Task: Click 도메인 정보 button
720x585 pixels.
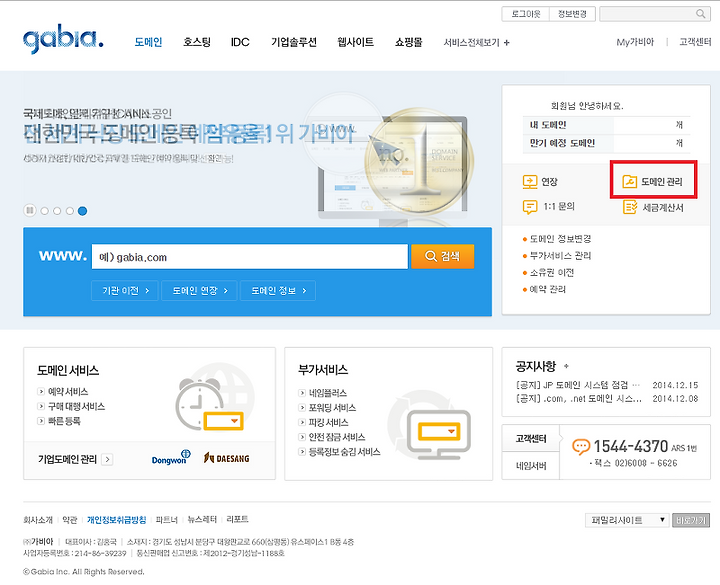Action: pyautogui.click(x=278, y=291)
